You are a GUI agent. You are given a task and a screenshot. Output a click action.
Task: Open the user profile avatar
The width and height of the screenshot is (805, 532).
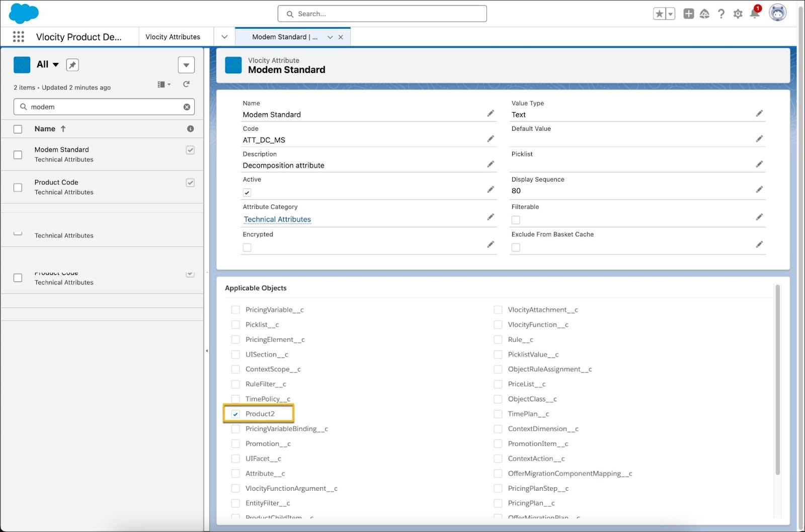tap(778, 13)
